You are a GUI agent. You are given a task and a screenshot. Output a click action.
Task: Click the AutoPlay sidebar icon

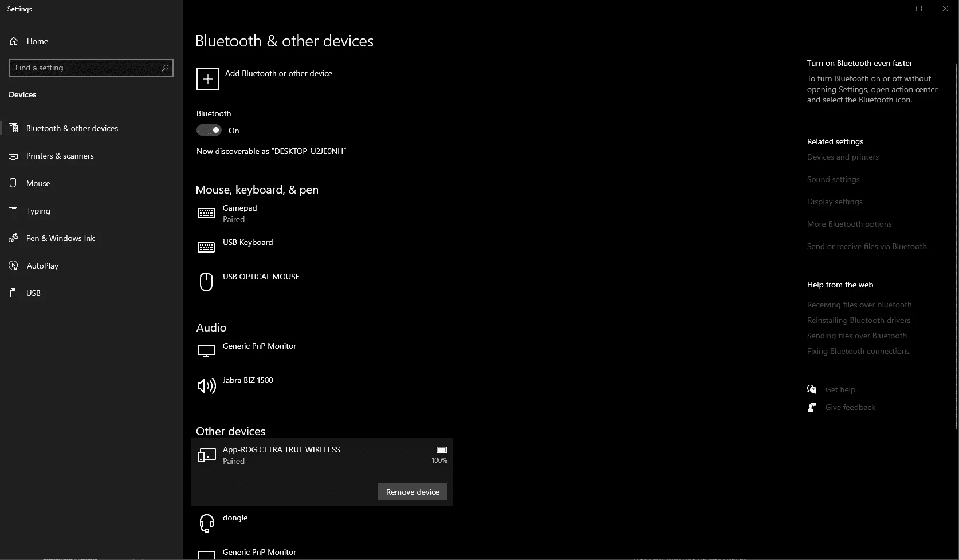click(13, 265)
